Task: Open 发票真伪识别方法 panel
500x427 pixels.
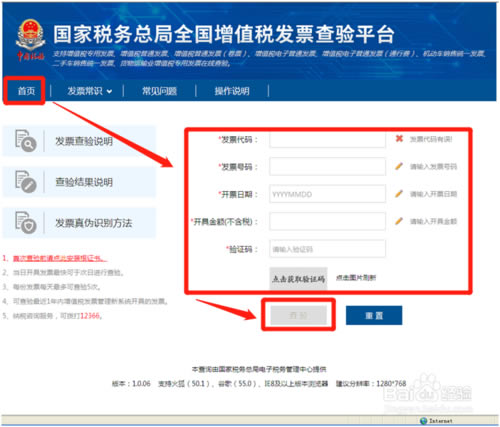Action: point(79,223)
